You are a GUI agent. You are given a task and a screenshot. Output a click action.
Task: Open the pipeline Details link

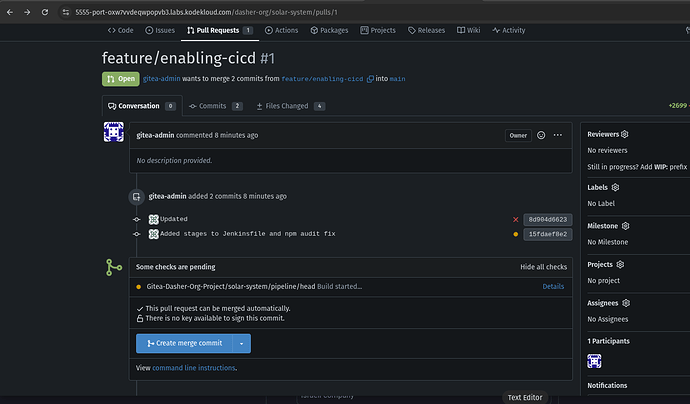tap(553, 287)
